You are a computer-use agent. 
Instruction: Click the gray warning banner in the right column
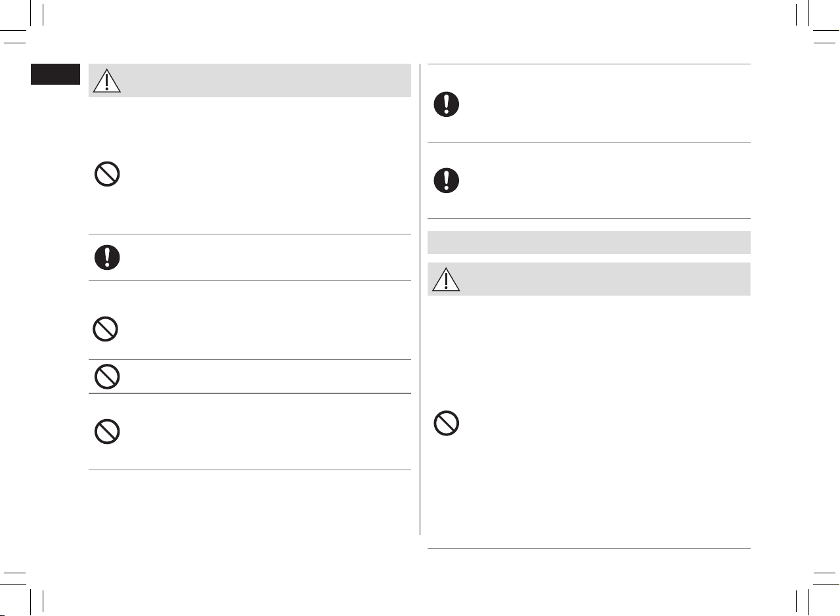tap(588, 279)
